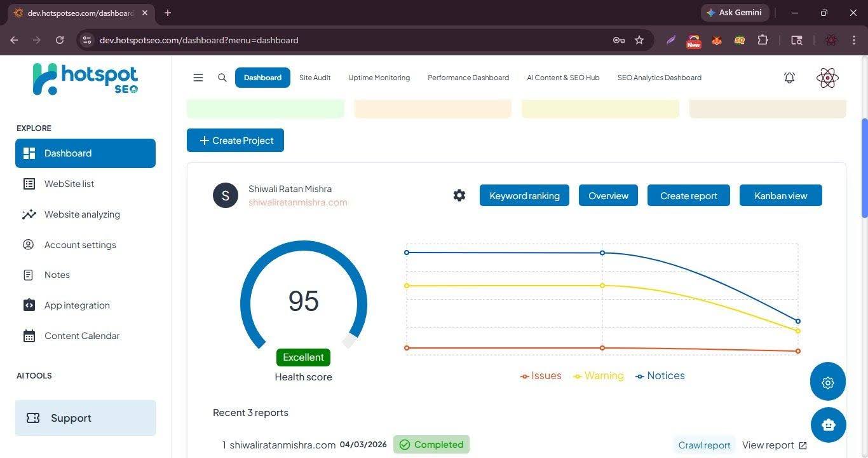This screenshot has height=458, width=868.
Task: Click the Support sidebar button
Action: coord(85,418)
